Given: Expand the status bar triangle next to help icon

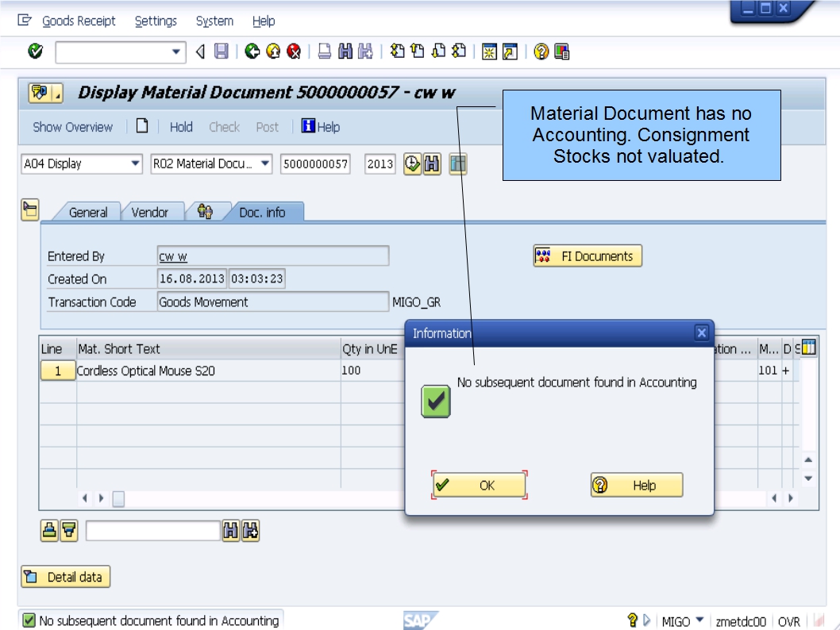Looking at the screenshot, I should coord(646,620).
